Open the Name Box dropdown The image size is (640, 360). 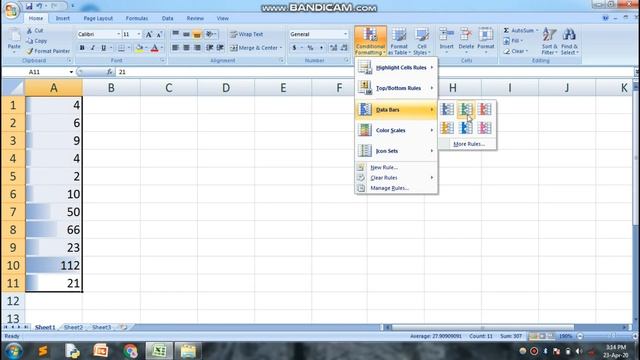click(71, 72)
